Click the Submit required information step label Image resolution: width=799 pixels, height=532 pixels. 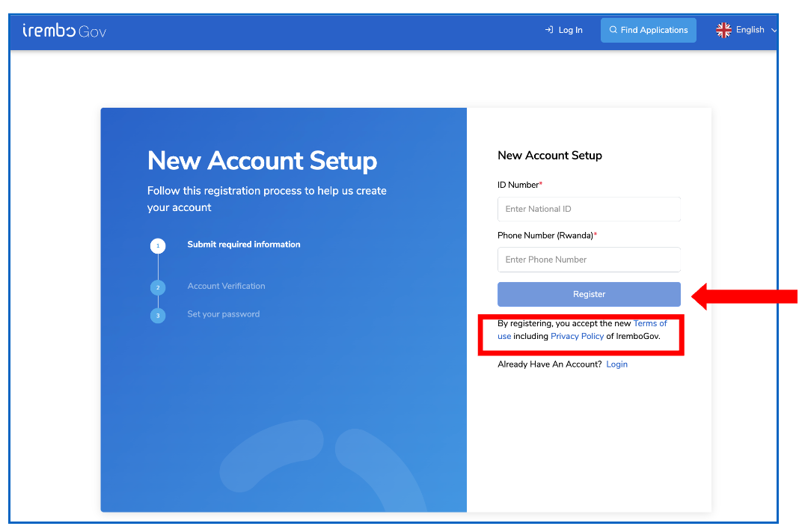click(244, 244)
